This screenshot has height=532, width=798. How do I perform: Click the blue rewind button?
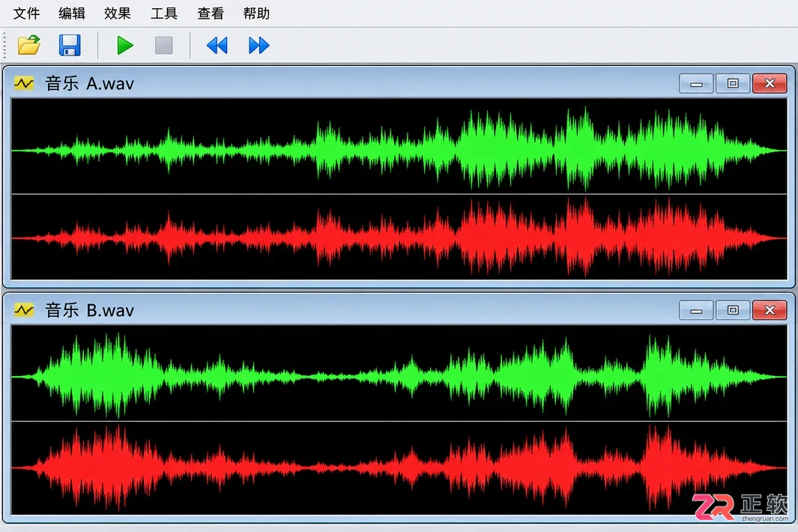(217, 45)
